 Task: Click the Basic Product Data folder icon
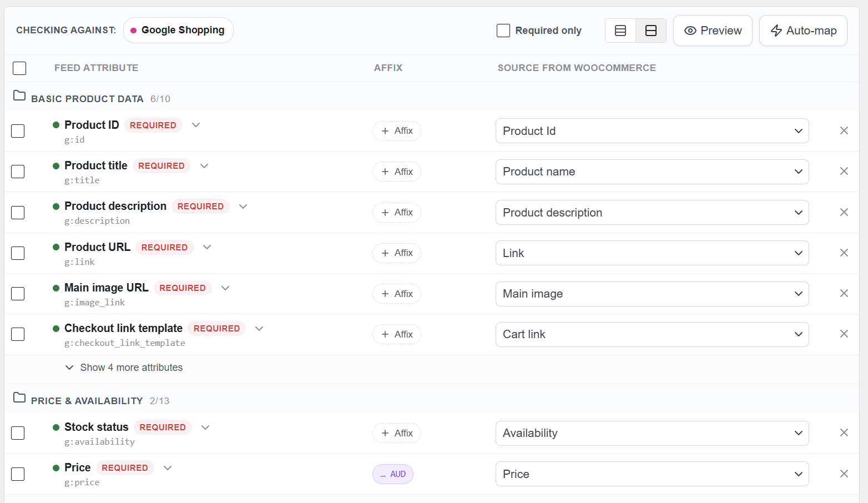point(19,95)
